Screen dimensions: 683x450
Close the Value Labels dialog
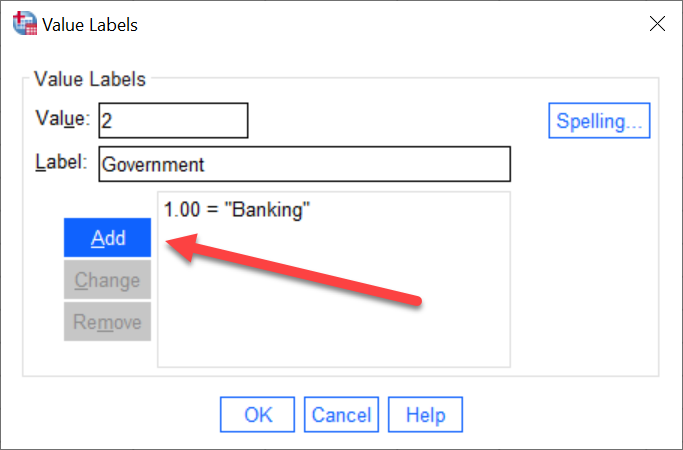point(657,24)
